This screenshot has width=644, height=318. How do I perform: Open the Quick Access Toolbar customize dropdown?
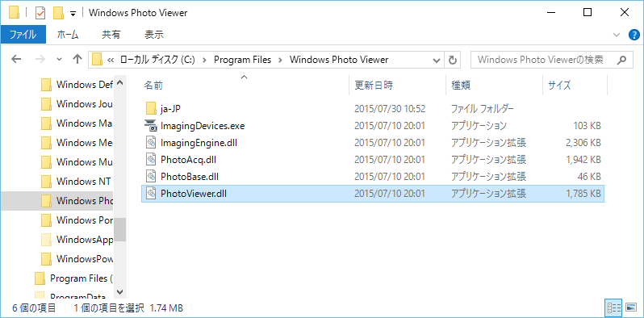[73, 13]
